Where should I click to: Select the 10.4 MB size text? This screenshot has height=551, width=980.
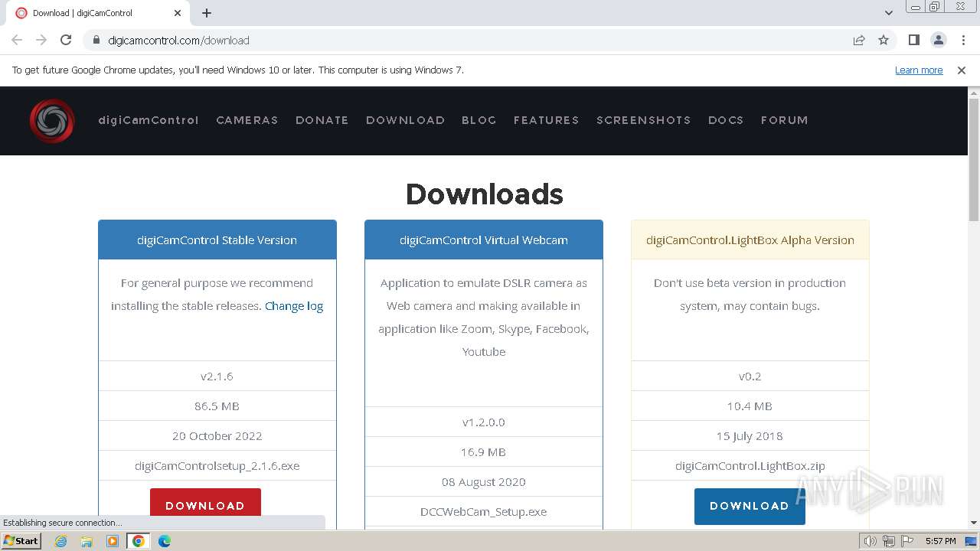coord(750,406)
